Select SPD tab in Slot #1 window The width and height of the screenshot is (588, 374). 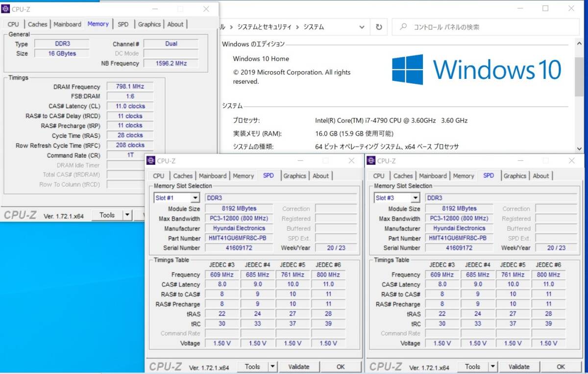[269, 175]
